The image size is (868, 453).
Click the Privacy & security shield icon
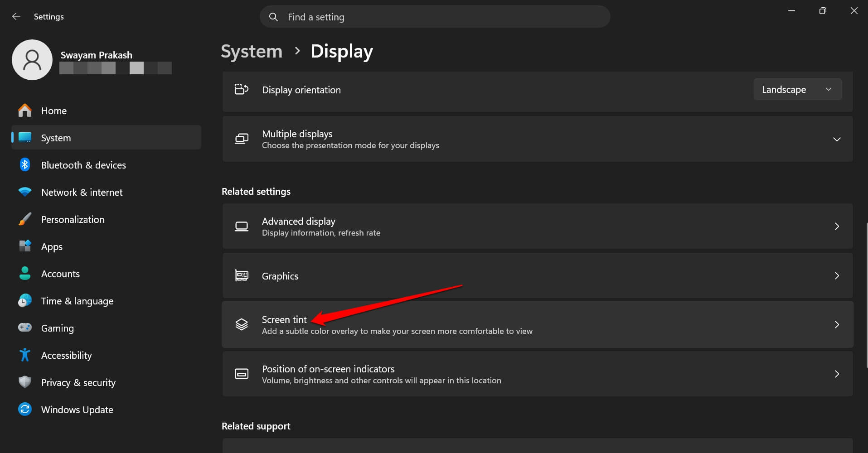(x=25, y=382)
